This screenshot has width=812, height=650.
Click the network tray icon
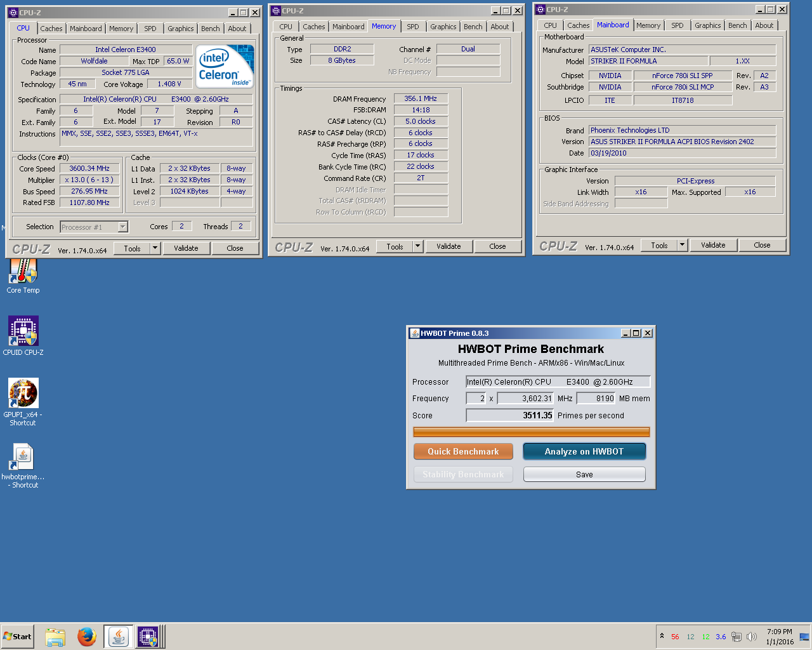click(737, 637)
